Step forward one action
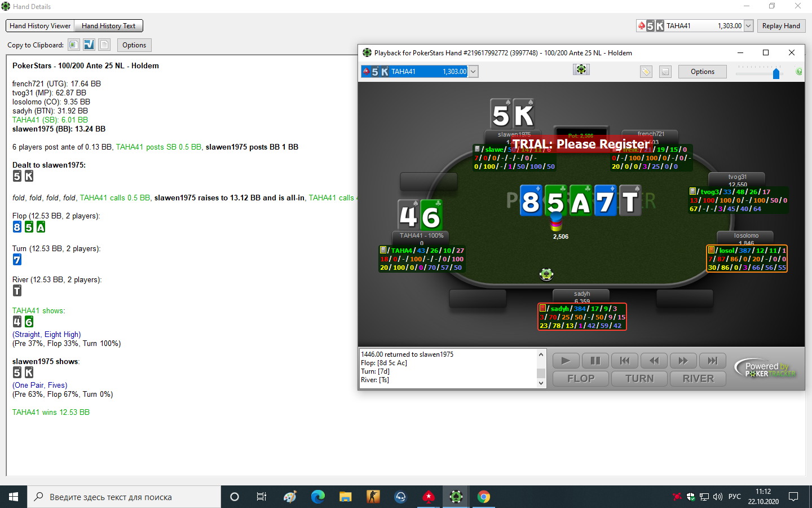The image size is (812, 508). 683,361
